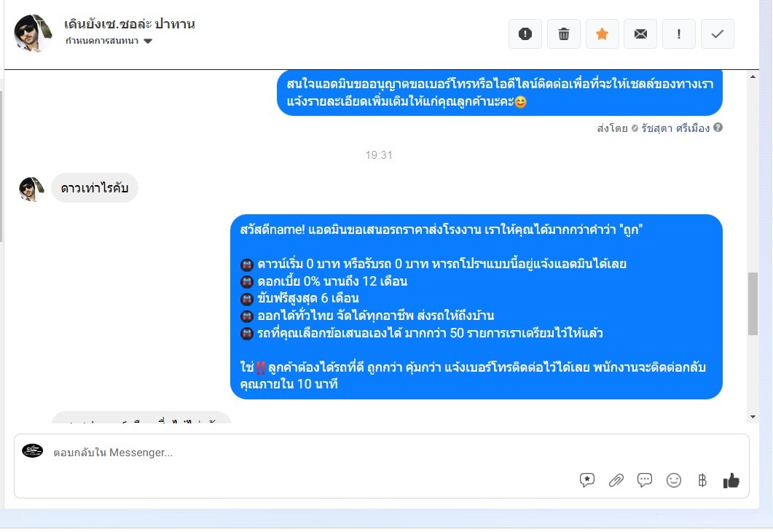This screenshot has width=773, height=532.
Task: Mark conversation unread with envelope icon
Action: click(640, 34)
